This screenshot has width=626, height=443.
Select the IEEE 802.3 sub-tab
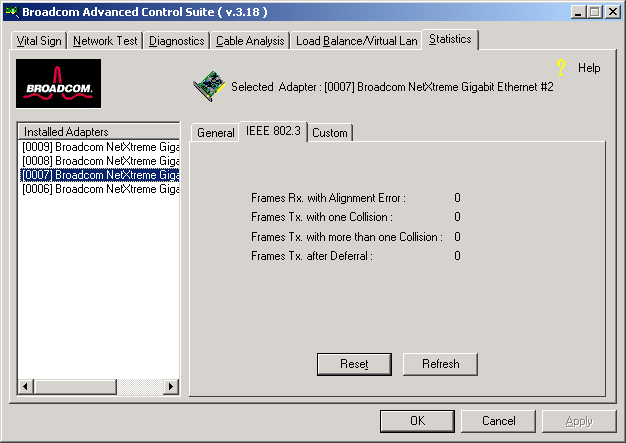273,131
